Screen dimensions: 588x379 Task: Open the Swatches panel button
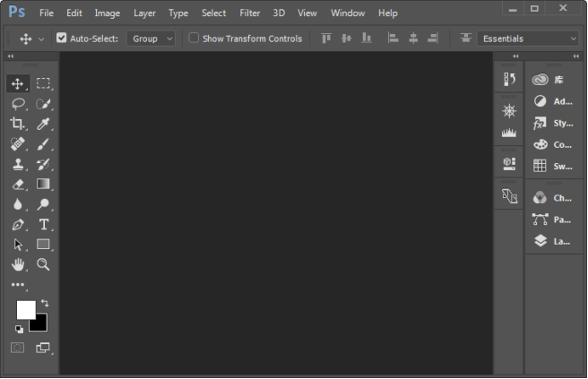pos(554,166)
